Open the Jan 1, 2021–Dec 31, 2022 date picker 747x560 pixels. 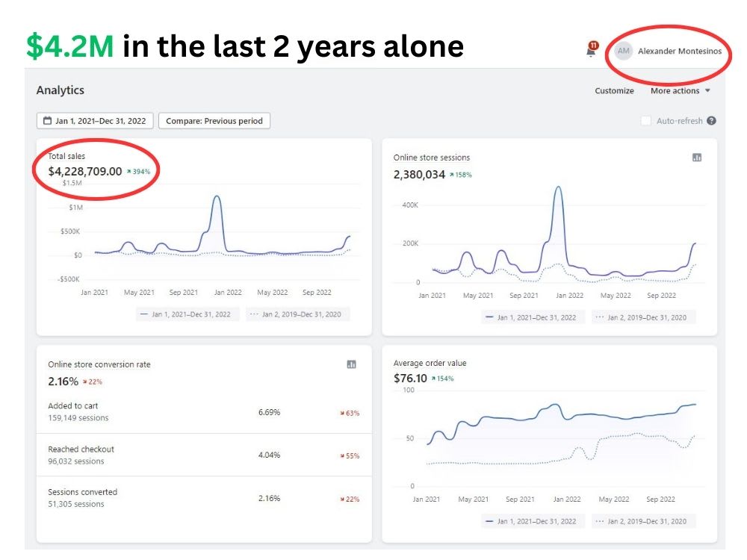(x=95, y=121)
